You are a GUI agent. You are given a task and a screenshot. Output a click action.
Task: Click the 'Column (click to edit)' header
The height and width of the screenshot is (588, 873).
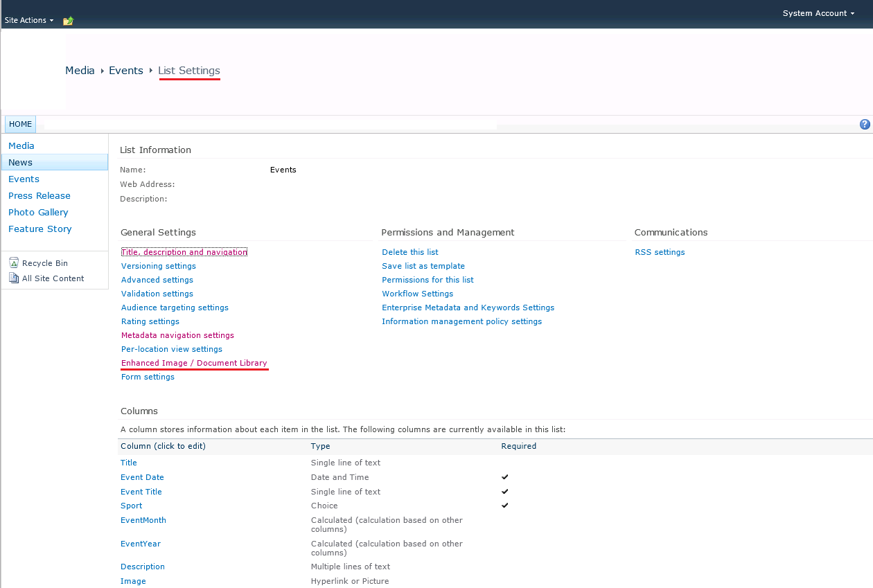pyautogui.click(x=163, y=446)
